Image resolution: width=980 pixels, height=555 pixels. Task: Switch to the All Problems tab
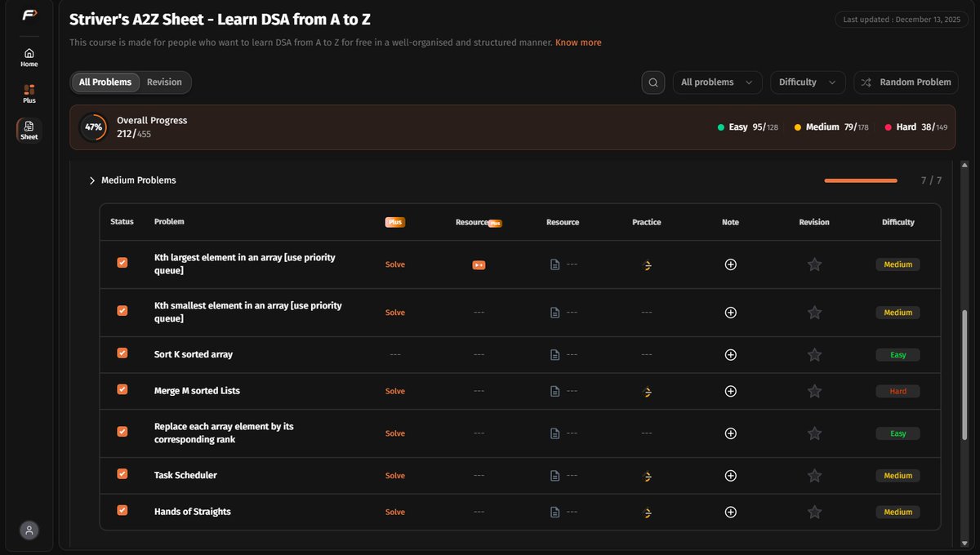(105, 82)
